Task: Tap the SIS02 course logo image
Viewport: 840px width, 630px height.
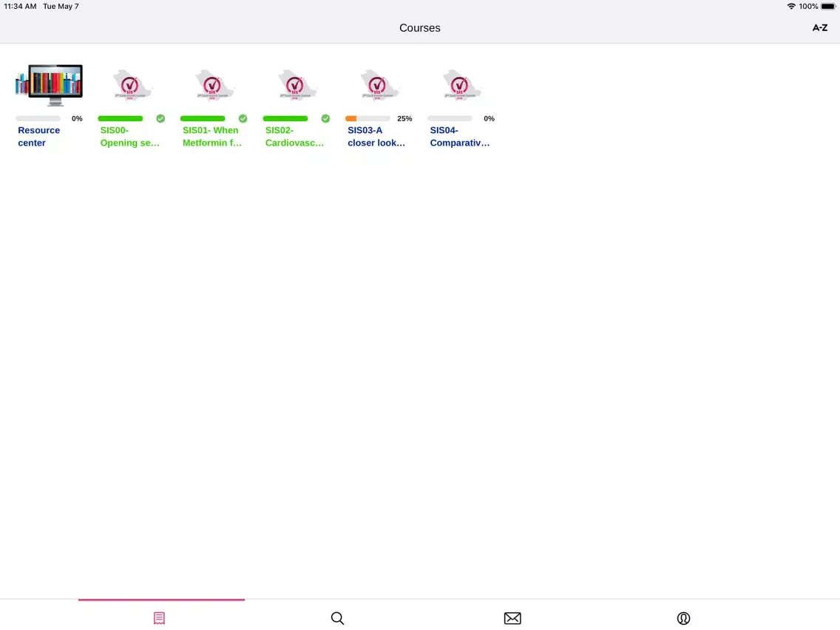Action: coord(297,85)
